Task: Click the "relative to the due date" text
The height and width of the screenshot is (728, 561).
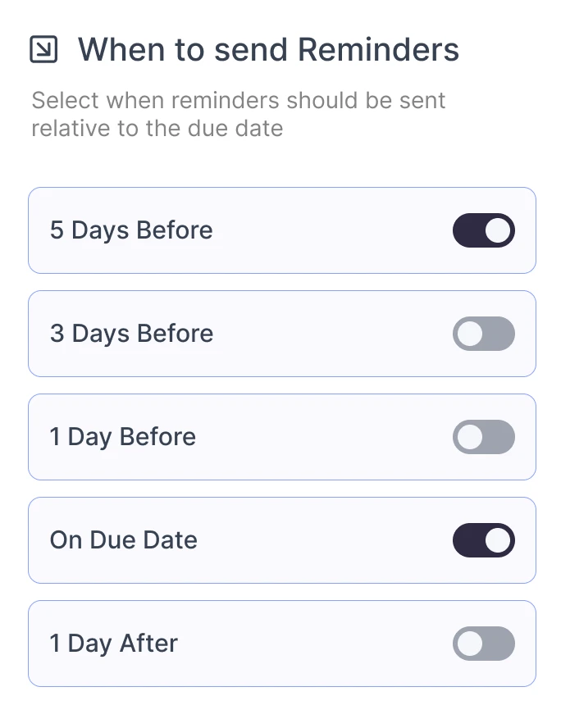Action: pyautogui.click(x=157, y=129)
